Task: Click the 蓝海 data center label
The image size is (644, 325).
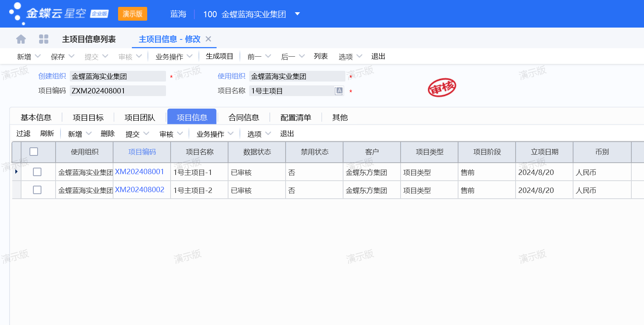Action: coord(178,14)
